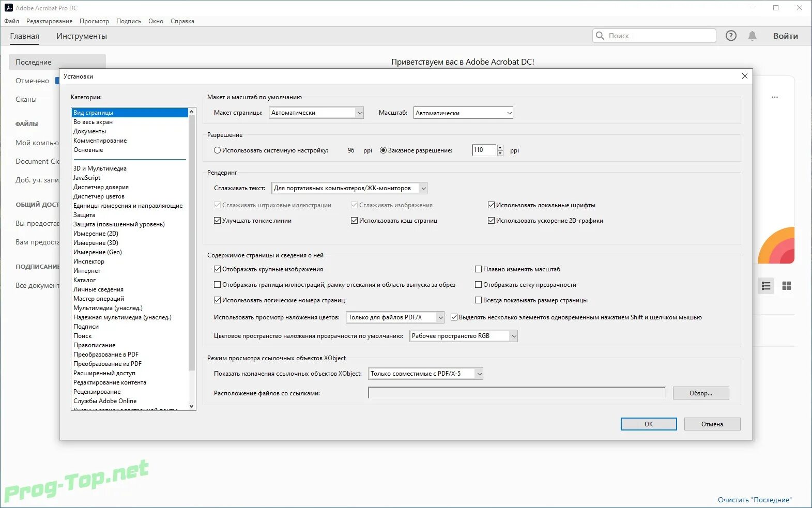Open the Справка menu

182,21
